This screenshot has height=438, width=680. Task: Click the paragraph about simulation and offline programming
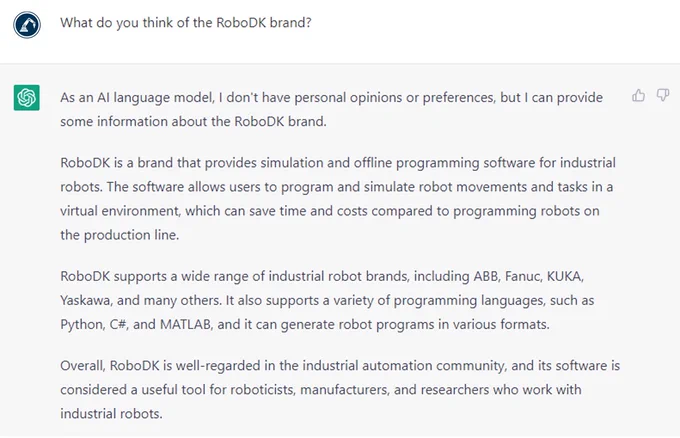pos(338,199)
